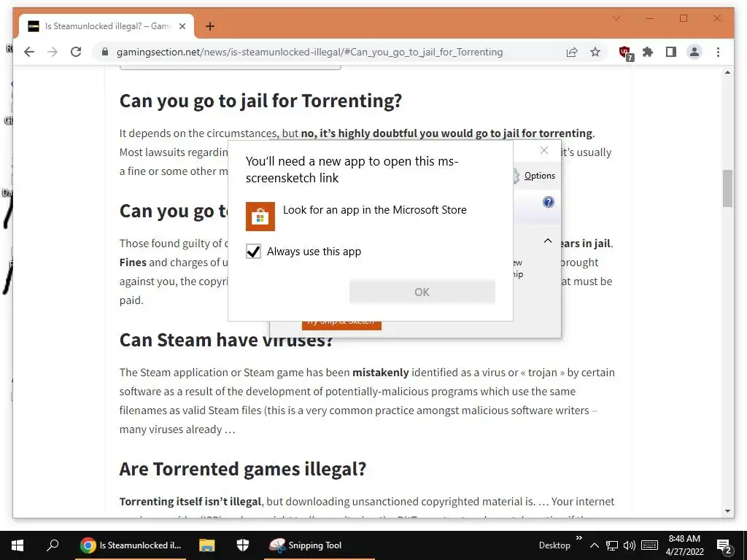Open taskbar search
The image size is (747, 560).
pyautogui.click(x=53, y=545)
